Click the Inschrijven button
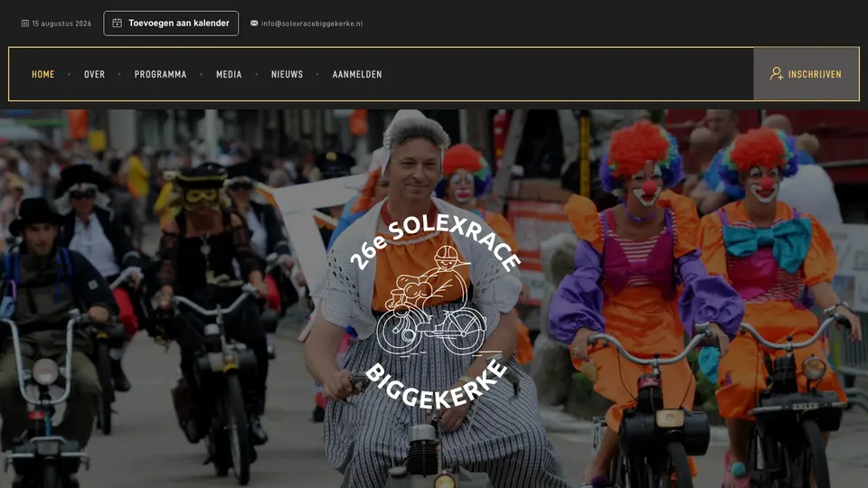Viewport: 868px width, 488px height. (x=806, y=74)
